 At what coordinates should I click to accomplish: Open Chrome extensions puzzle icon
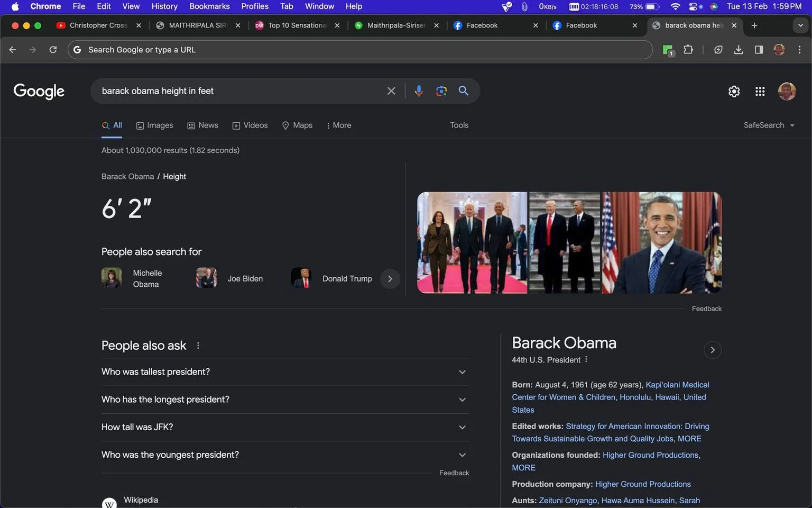(x=688, y=50)
